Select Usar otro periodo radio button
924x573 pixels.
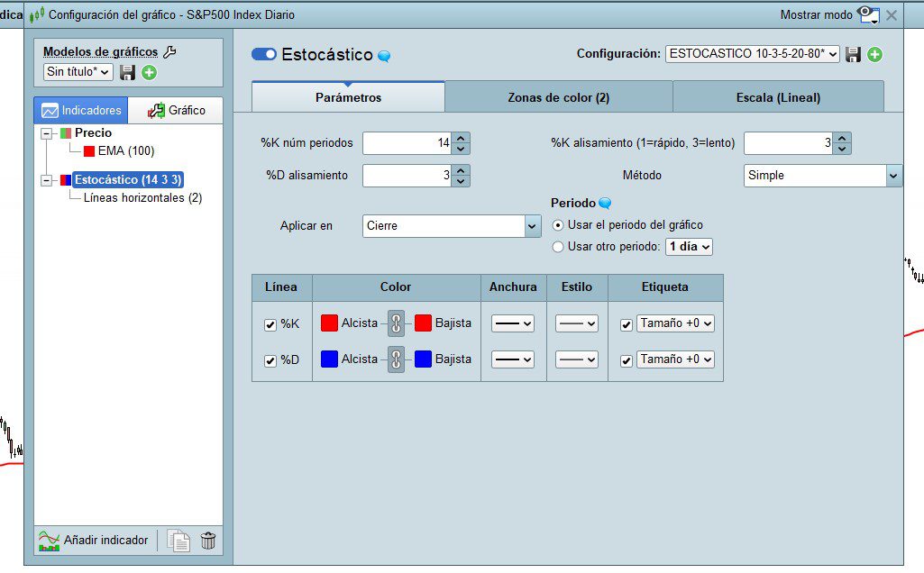tap(557, 247)
